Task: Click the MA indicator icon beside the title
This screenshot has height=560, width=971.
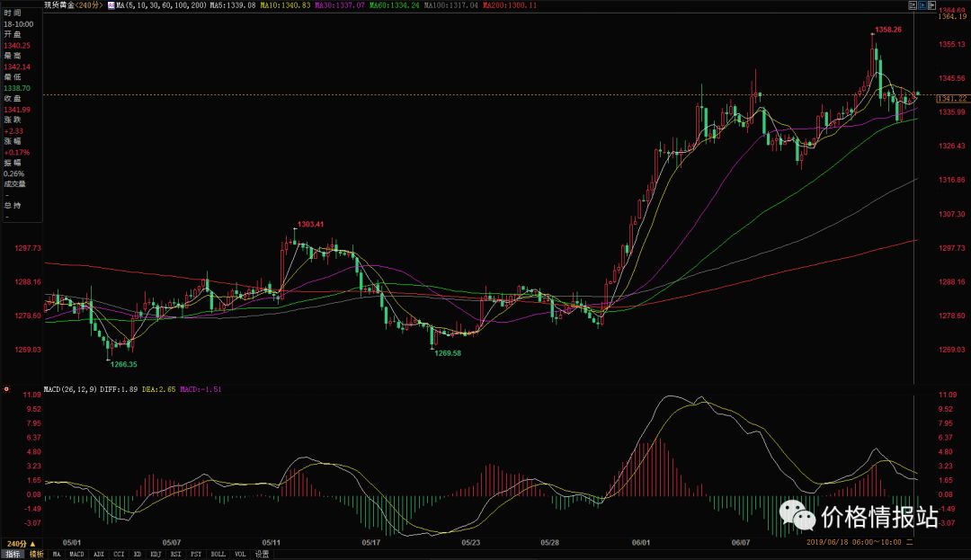Action: tap(111, 5)
